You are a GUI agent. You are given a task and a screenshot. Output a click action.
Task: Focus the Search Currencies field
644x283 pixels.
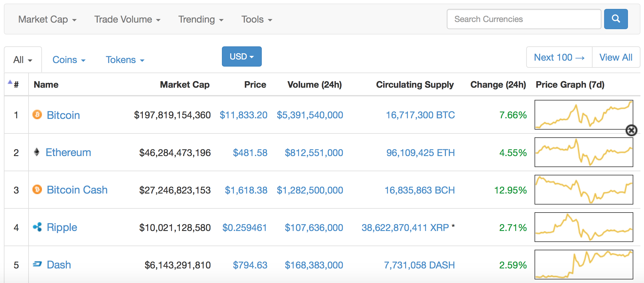[524, 19]
